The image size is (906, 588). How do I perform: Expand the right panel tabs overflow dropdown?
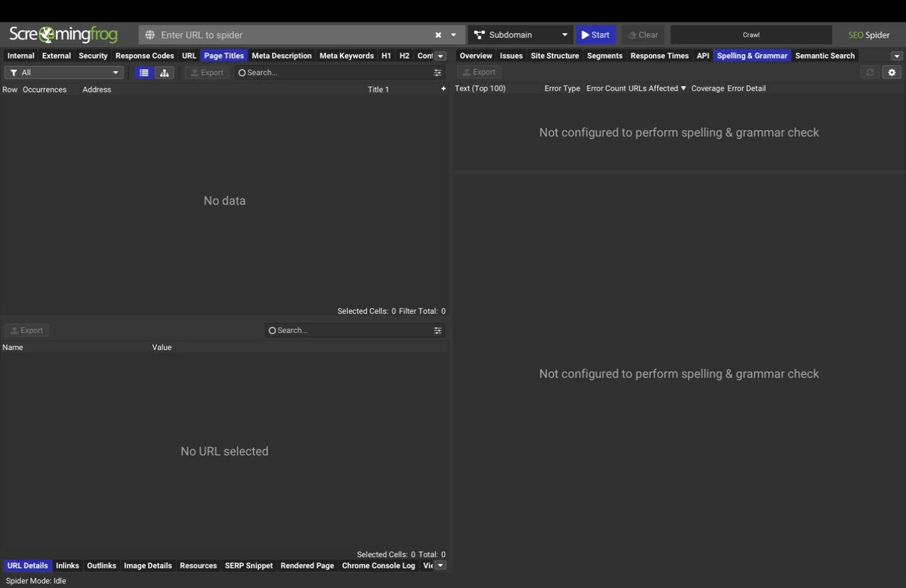(897, 56)
